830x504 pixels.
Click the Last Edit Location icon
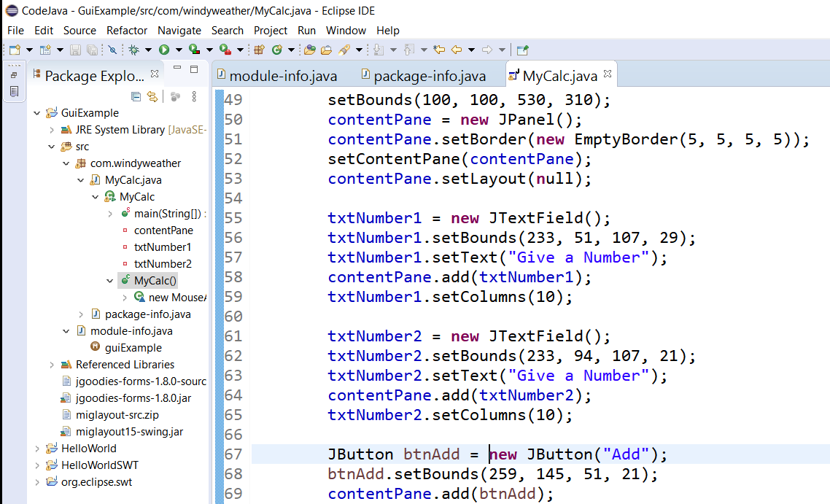(438, 50)
